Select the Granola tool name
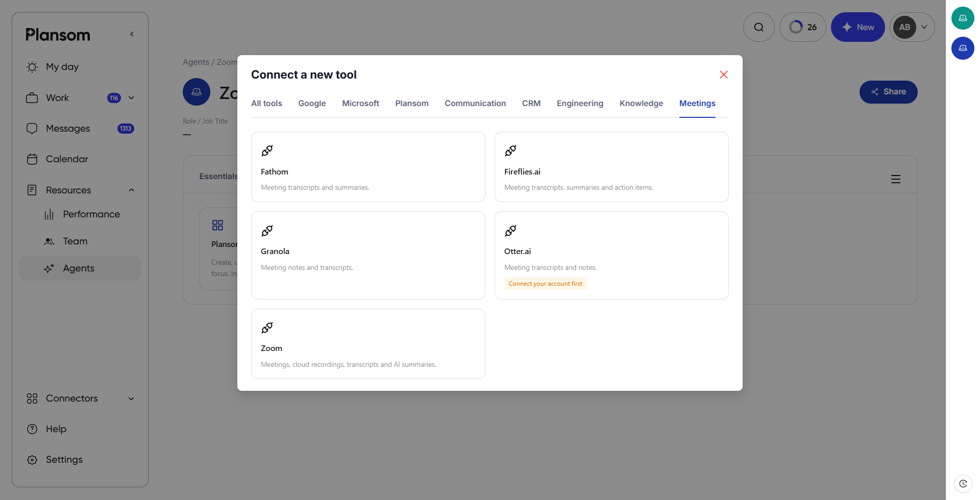The width and height of the screenshot is (980, 500). tap(275, 252)
